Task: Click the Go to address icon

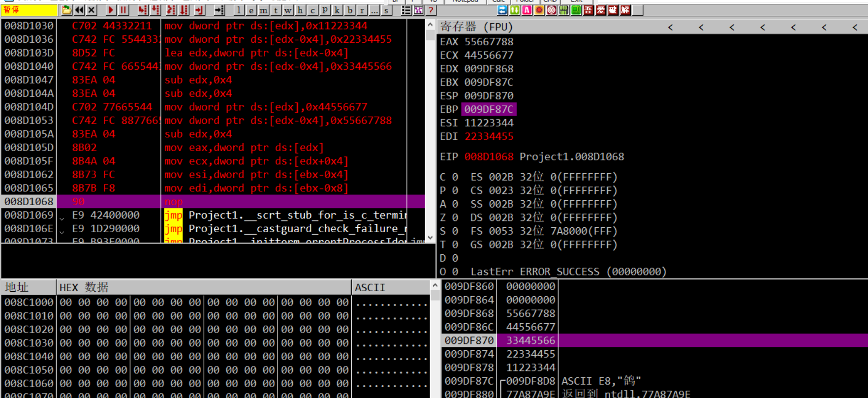Action: pos(219,10)
